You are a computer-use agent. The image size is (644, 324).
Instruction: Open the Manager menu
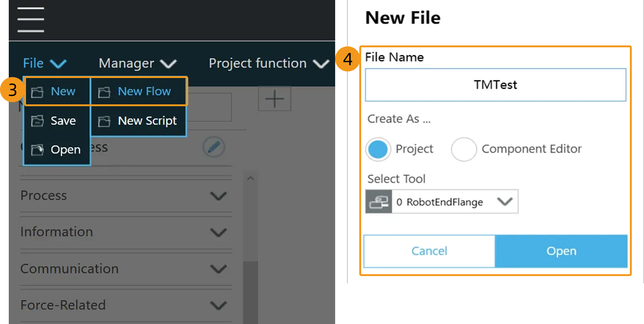pyautogui.click(x=138, y=63)
